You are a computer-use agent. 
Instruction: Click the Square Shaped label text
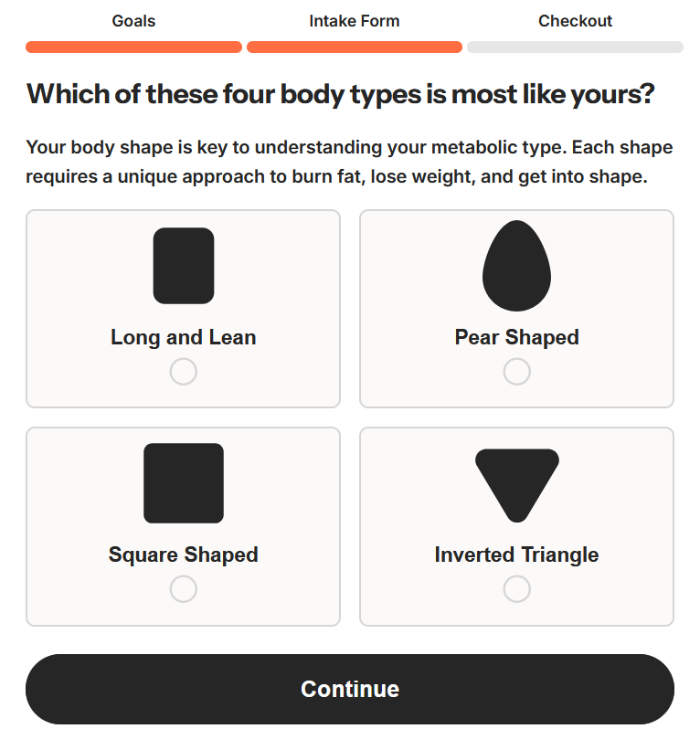click(x=184, y=555)
